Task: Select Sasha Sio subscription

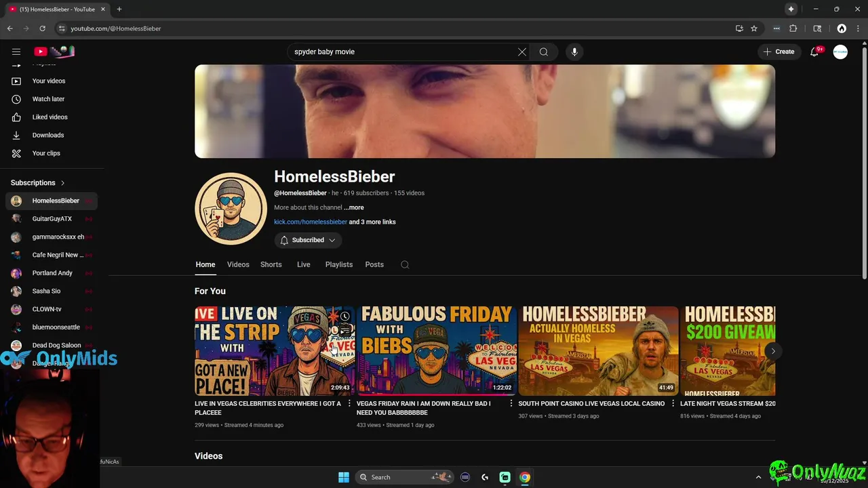Action: coord(52,291)
